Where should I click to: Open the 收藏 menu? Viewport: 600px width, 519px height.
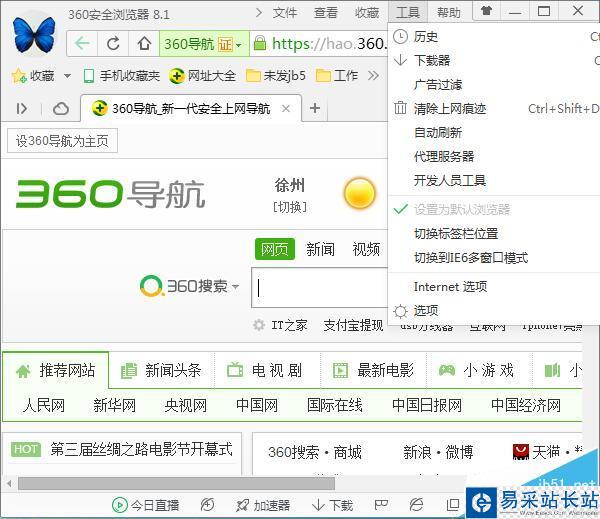coord(367,13)
